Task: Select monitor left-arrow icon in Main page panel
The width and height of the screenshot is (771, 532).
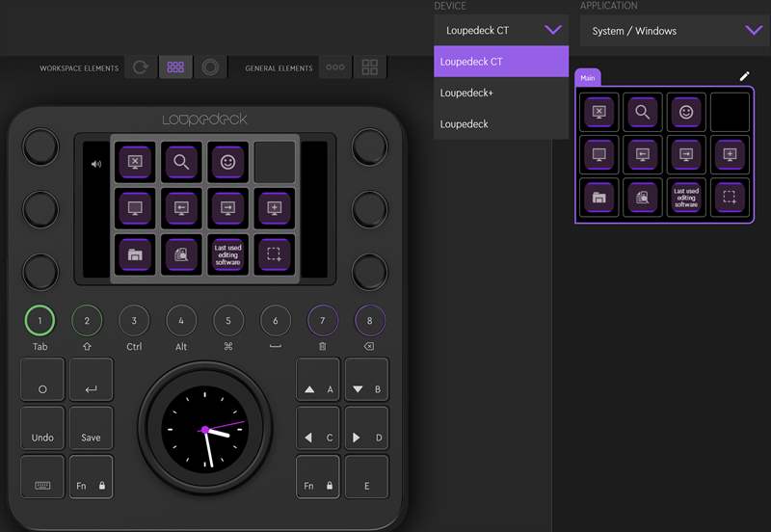Action: click(642, 155)
